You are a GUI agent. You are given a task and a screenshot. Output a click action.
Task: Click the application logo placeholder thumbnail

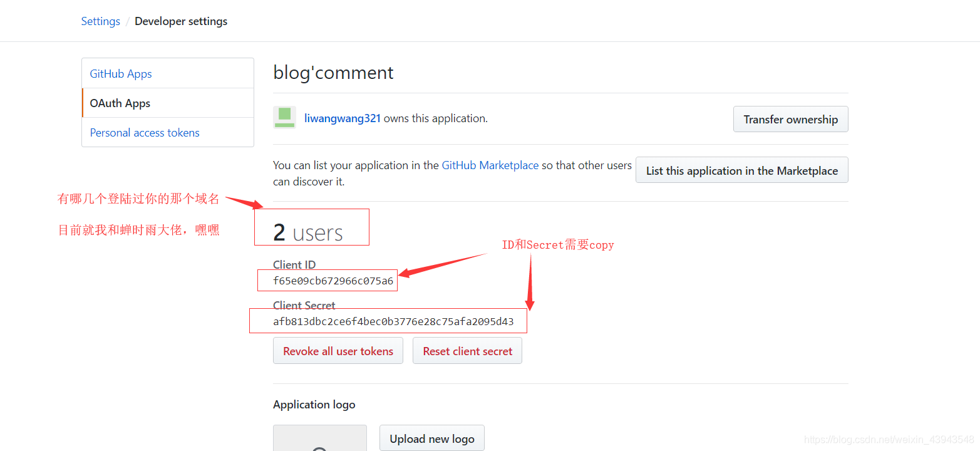tap(320, 438)
